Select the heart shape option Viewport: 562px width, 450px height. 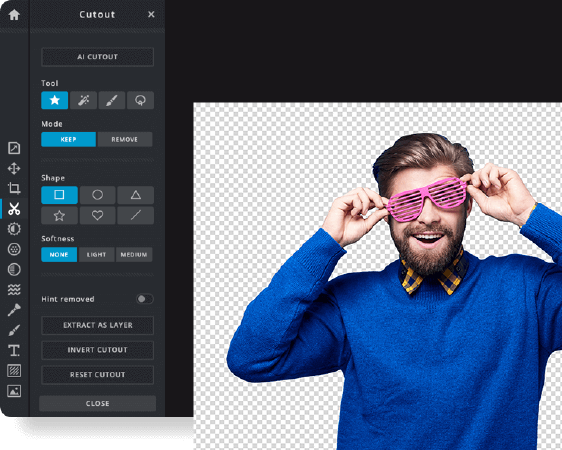click(97, 215)
